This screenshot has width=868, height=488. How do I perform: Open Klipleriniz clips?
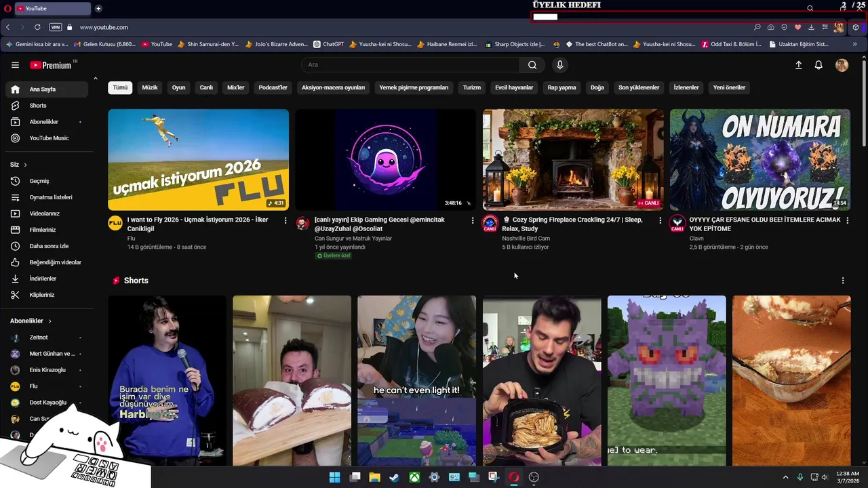47,295
